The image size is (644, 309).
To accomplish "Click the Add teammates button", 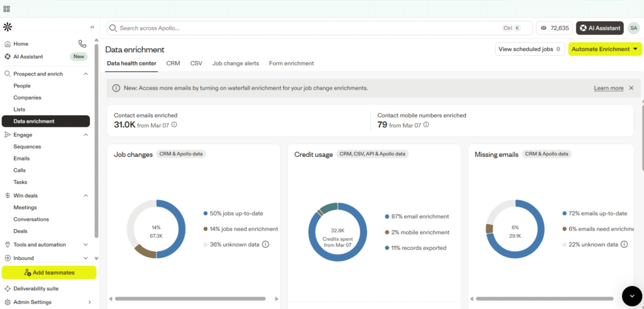I will coord(49,272).
